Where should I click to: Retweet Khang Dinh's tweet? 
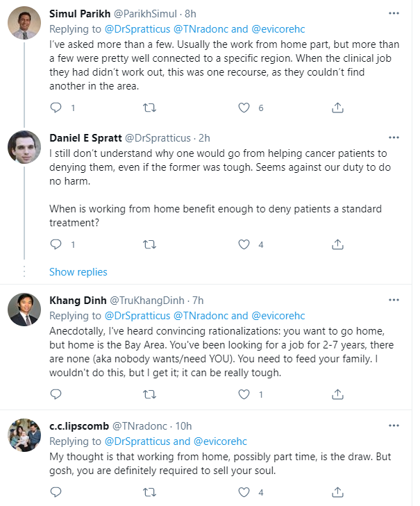click(149, 394)
